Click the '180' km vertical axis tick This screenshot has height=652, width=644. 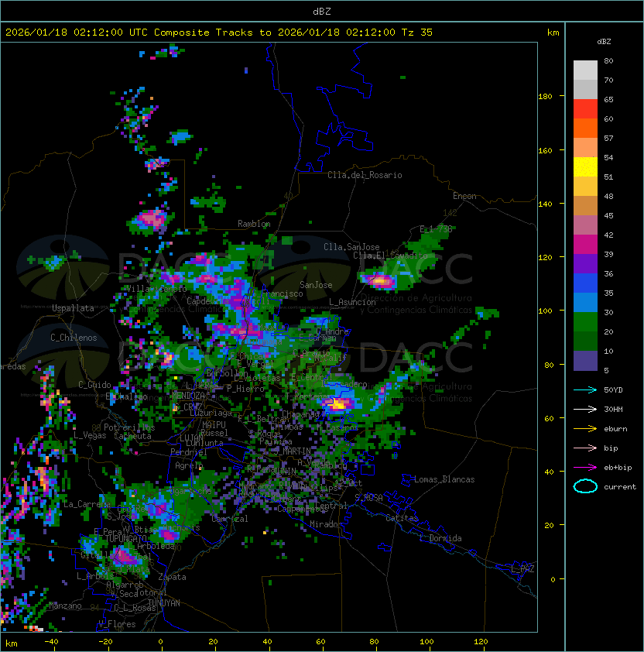tap(545, 97)
